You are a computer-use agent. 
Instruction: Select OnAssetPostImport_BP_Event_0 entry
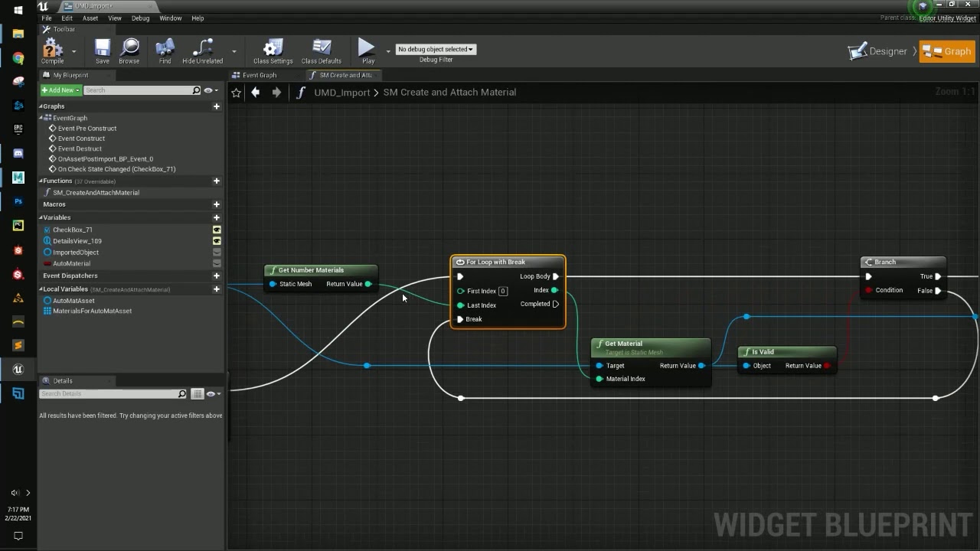click(x=105, y=159)
